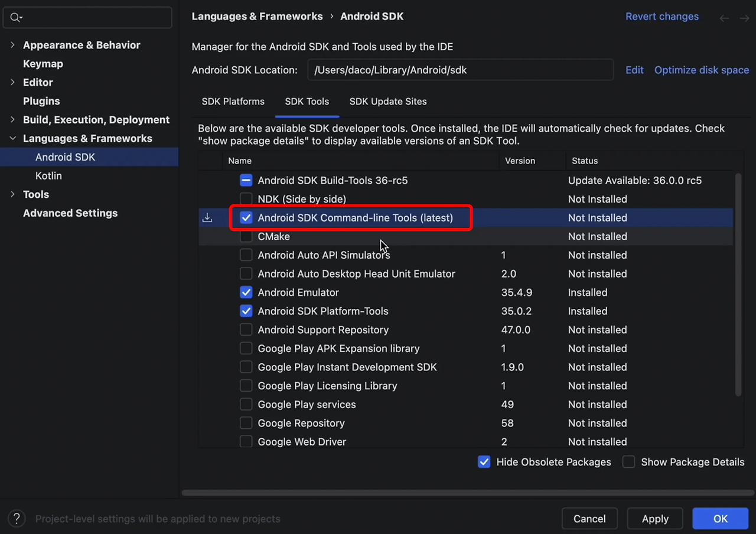Click the settings search field
756x534 pixels.
[x=87, y=18]
